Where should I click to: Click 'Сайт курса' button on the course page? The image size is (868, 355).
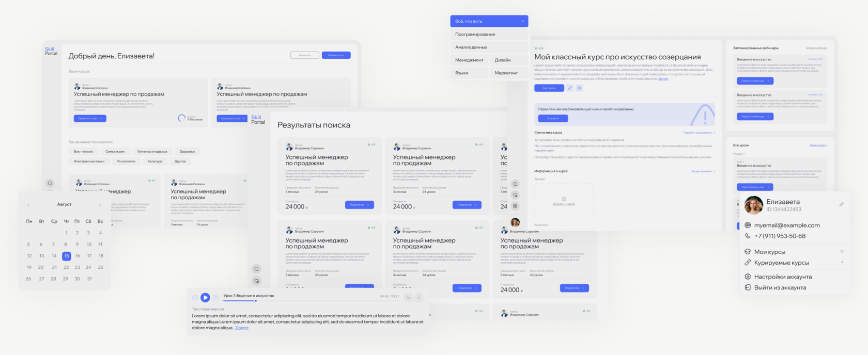click(x=549, y=88)
